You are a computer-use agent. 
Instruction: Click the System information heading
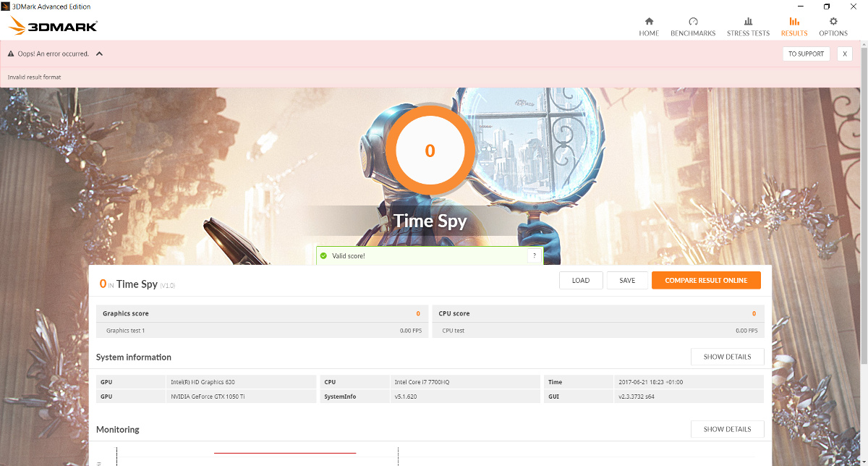coord(134,357)
